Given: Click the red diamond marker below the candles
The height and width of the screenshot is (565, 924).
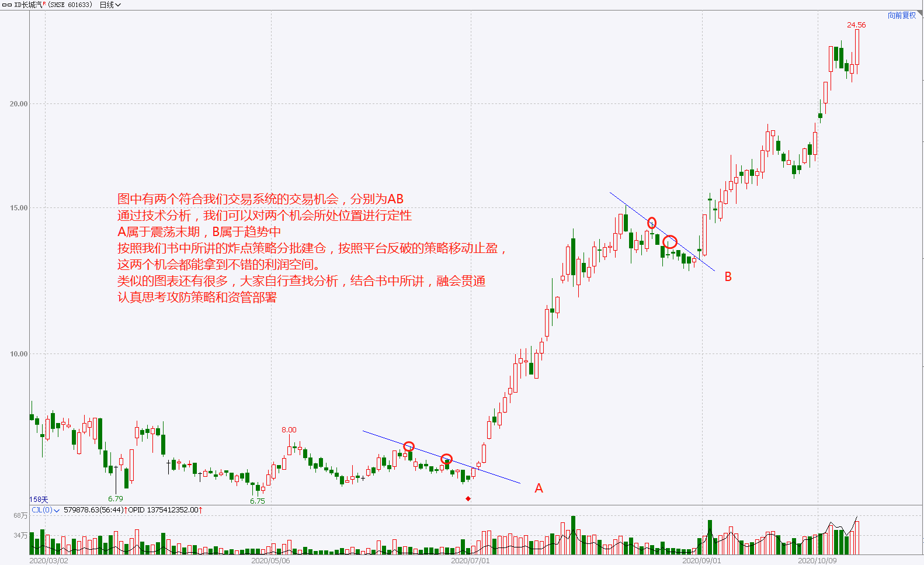Looking at the screenshot, I should coord(468,498).
